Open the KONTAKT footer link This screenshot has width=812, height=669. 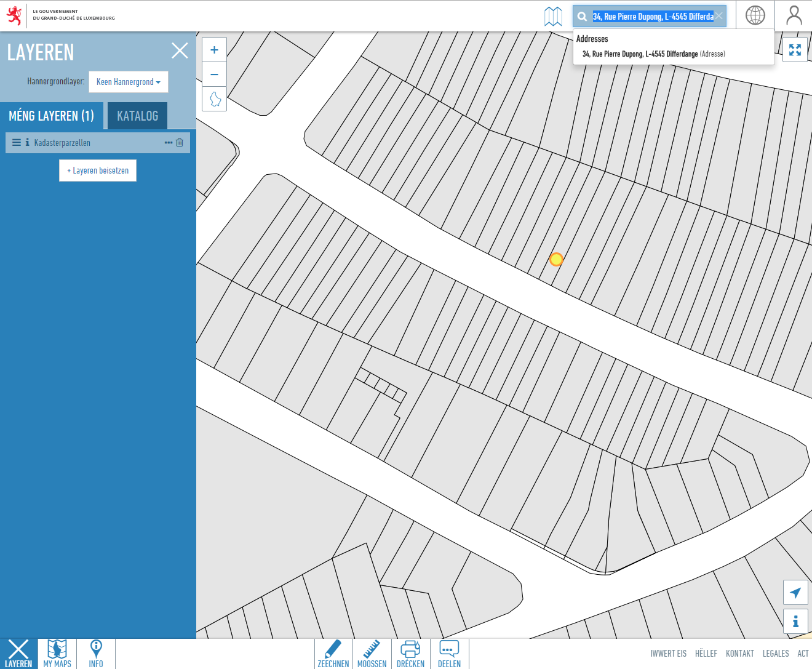coord(739,654)
